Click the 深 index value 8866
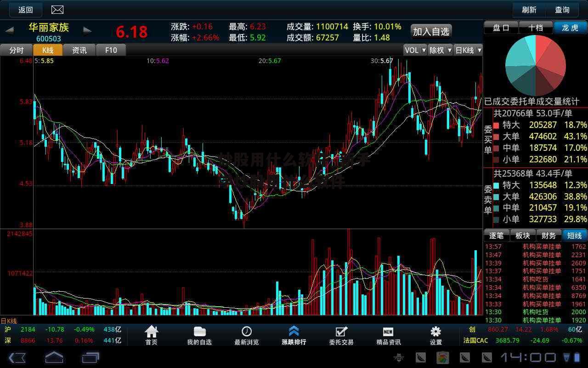588x368 pixels. (x=28, y=340)
